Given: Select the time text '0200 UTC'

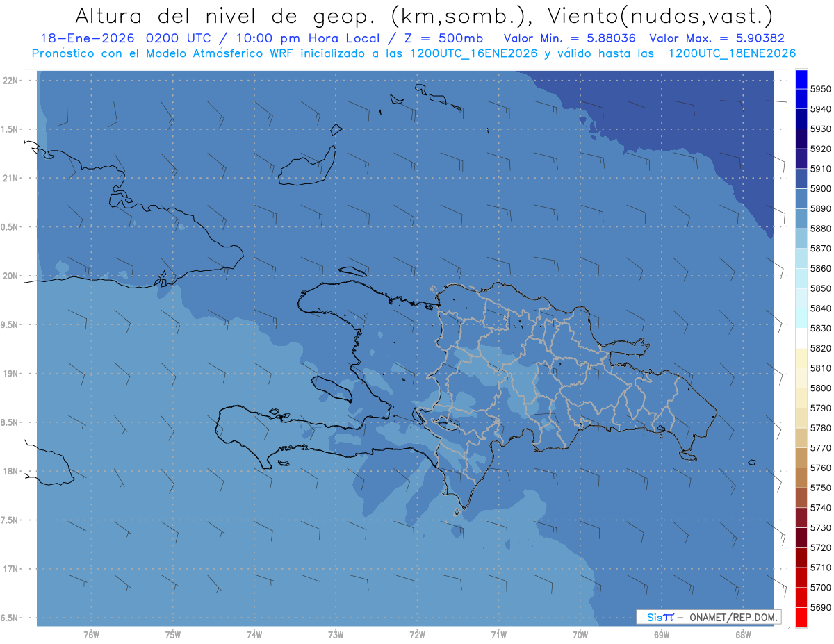Looking at the screenshot, I should [179, 39].
